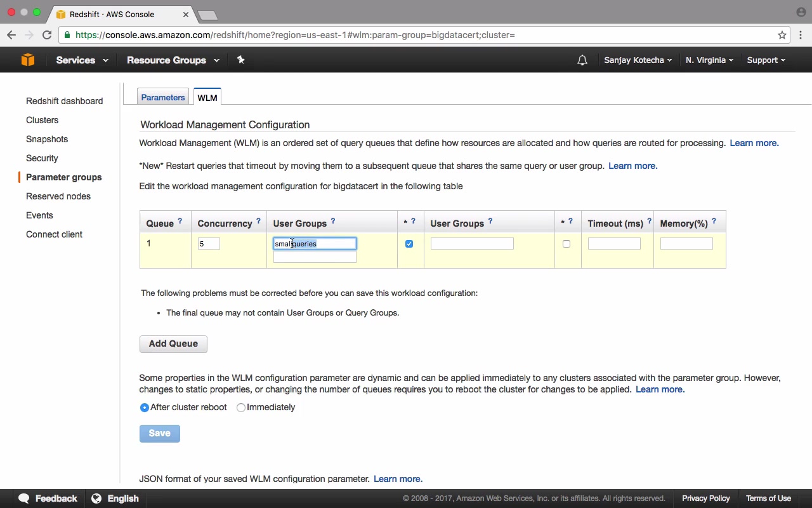This screenshot has width=812, height=508.
Task: Click the Workload Management Configuration heading
Action: point(225,125)
